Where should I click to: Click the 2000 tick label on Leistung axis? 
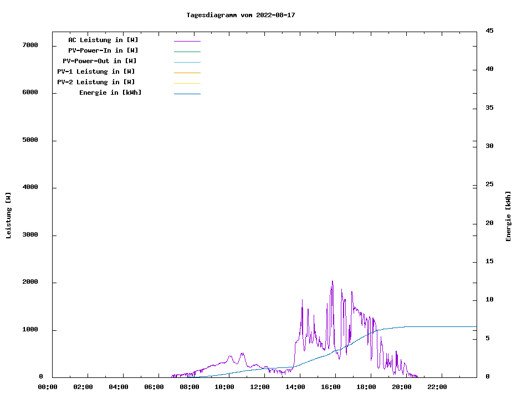(x=30, y=282)
